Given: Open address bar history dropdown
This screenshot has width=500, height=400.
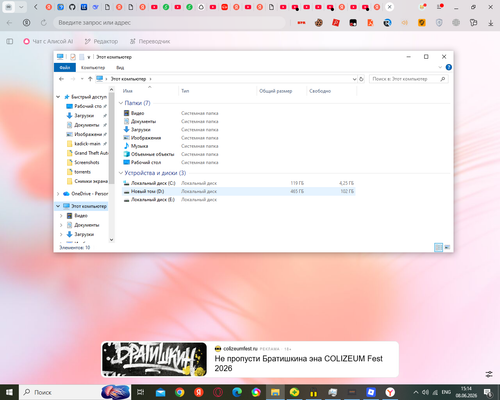Looking at the screenshot, I should (354, 79).
